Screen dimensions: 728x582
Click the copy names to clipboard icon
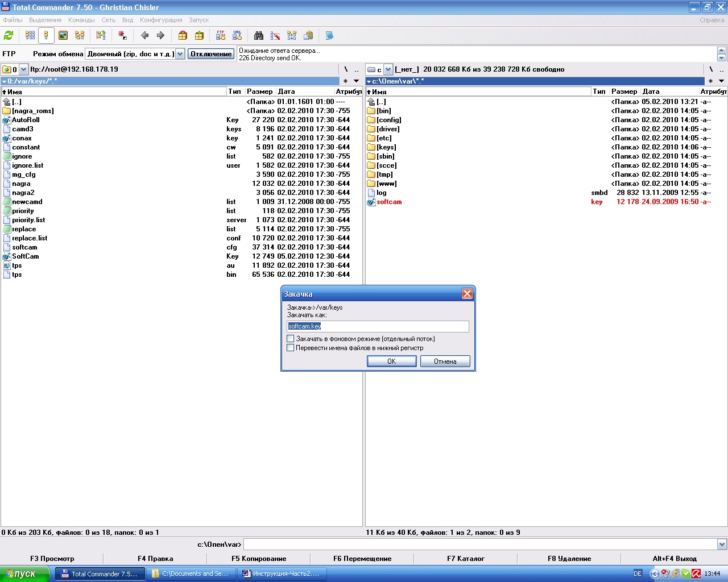pyautogui.click(x=308, y=35)
